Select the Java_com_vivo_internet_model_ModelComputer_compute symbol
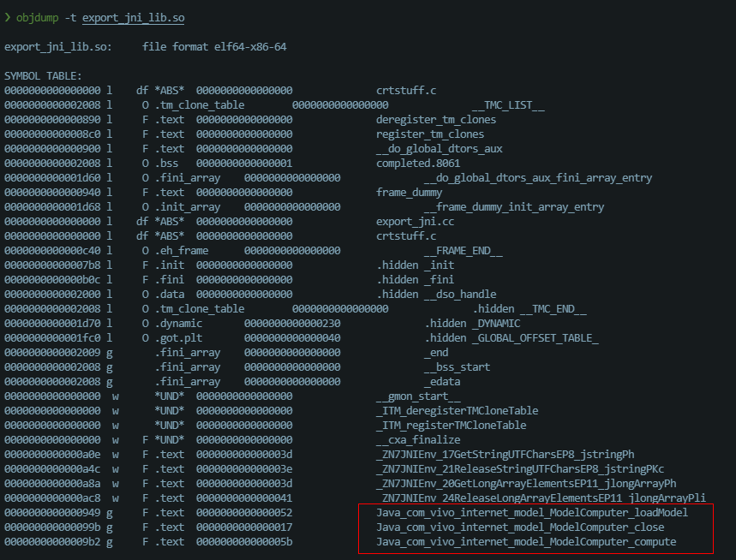 click(525, 541)
